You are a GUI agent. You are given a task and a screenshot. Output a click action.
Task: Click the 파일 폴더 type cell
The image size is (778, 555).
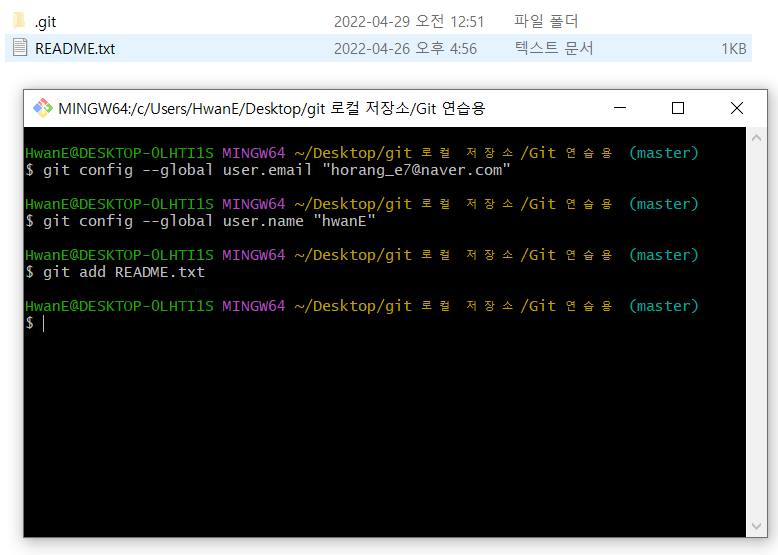pos(546,21)
